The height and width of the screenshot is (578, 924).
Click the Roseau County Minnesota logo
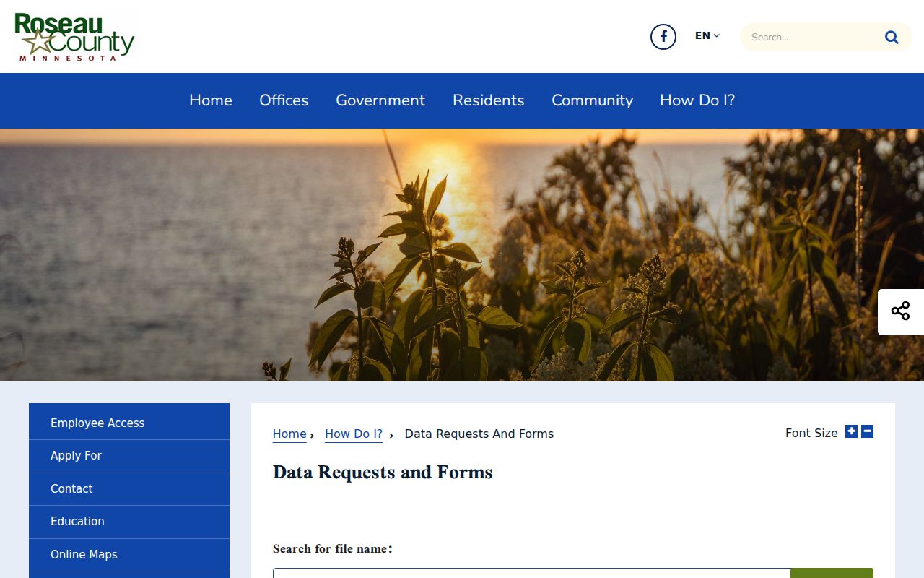(x=74, y=37)
